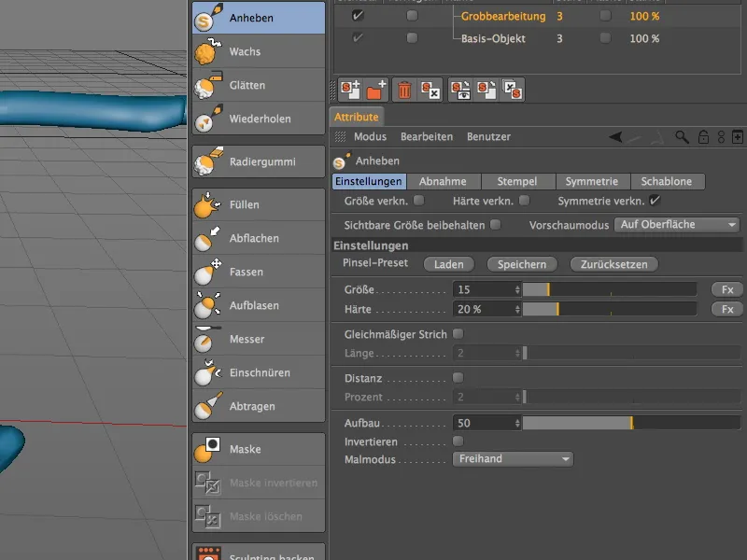The height and width of the screenshot is (560, 747).
Task: Click the Härte value stepper arrows
Action: coord(517,310)
